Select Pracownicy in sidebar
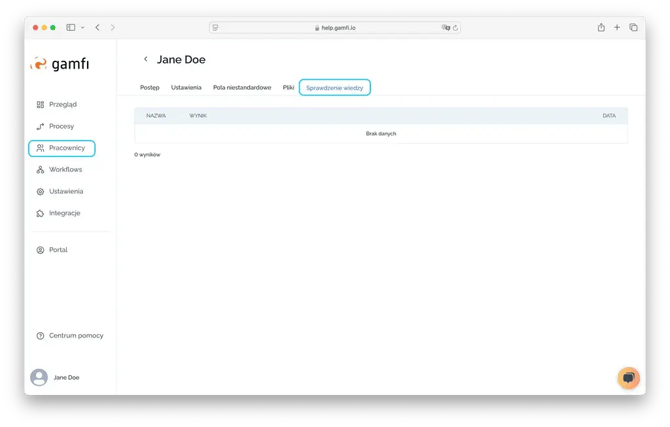This screenshot has height=427, width=670. tap(67, 148)
